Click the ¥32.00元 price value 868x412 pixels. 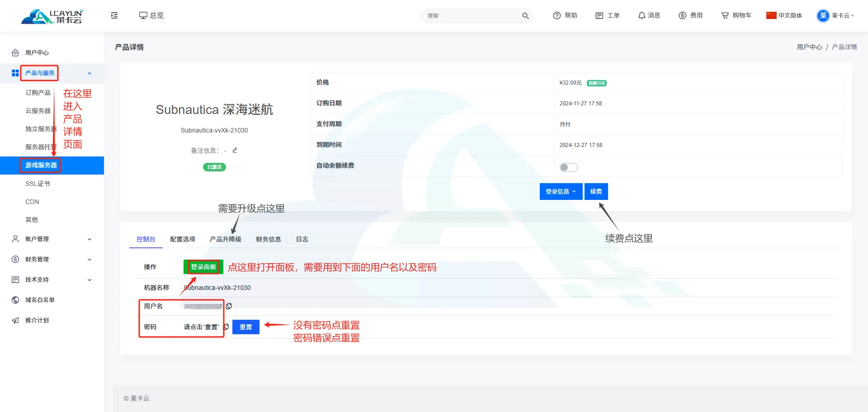pyautogui.click(x=571, y=83)
